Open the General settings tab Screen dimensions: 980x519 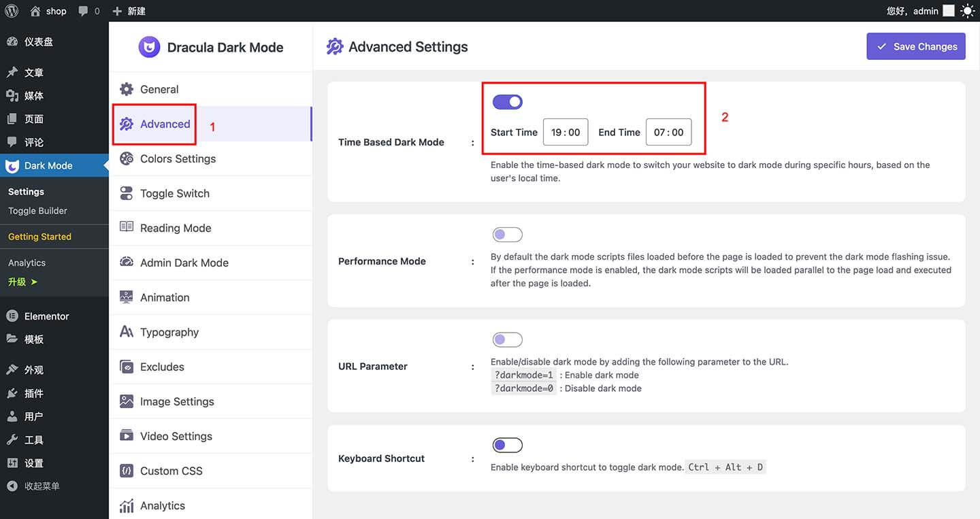210,89
